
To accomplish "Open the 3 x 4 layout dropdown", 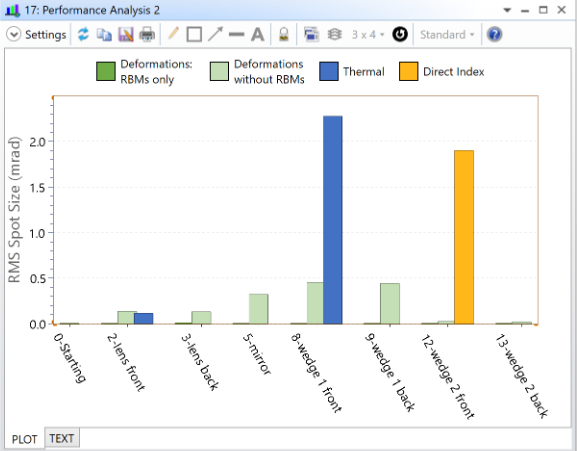I will click(x=368, y=35).
